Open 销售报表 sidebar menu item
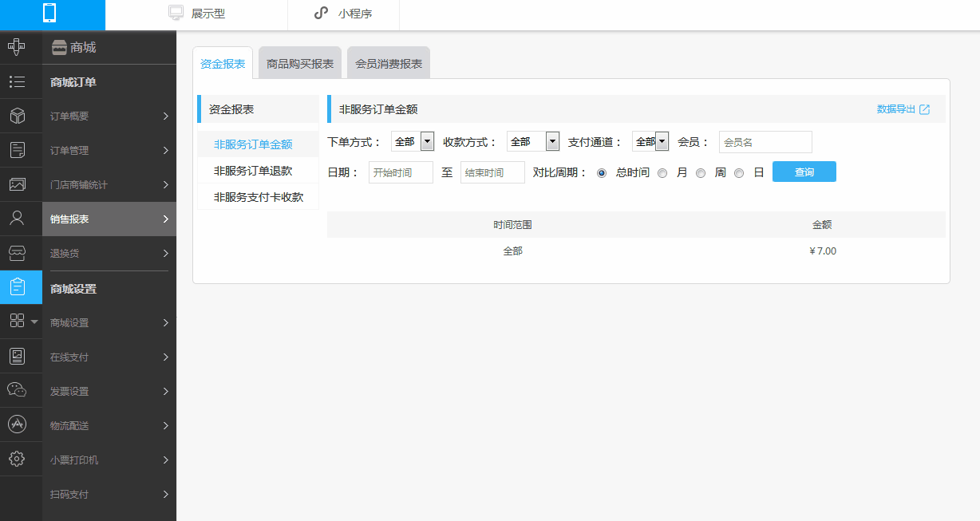980x521 pixels. click(109, 219)
